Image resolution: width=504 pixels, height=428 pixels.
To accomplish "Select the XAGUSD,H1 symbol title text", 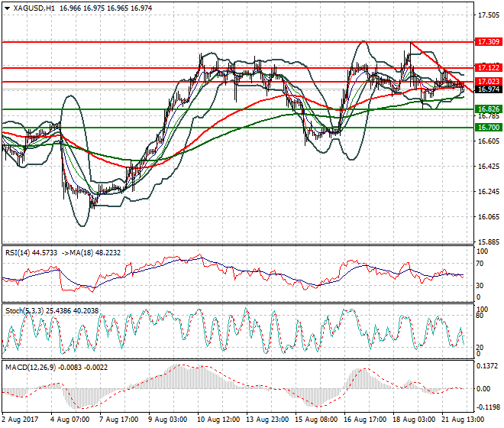I will pyautogui.click(x=34, y=8).
